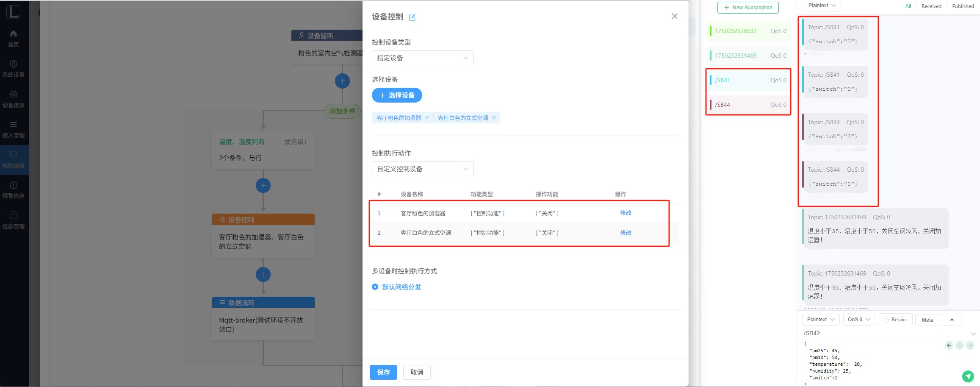Collapse publish panel with the up arrow button

(952, 320)
